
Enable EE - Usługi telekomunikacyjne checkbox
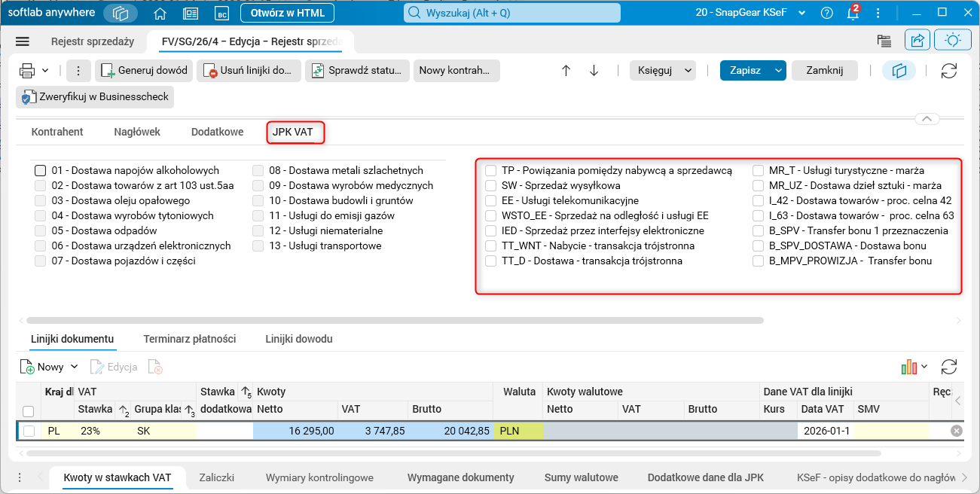coord(491,200)
